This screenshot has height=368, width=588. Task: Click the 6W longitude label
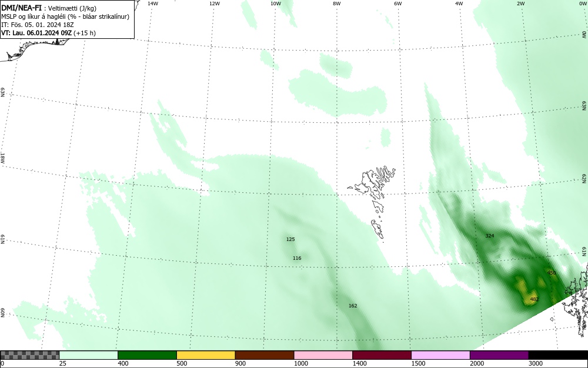[398, 4]
